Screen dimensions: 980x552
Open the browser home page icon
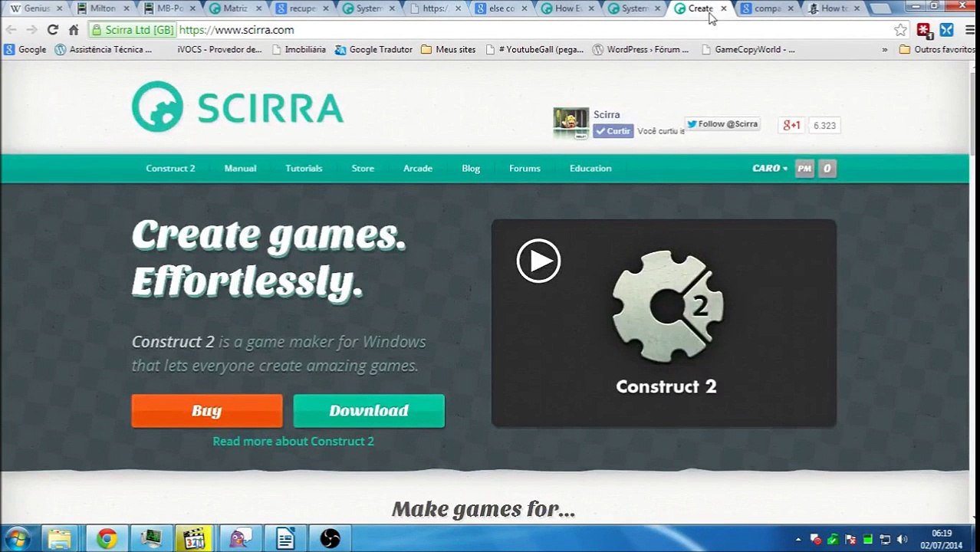(x=74, y=30)
